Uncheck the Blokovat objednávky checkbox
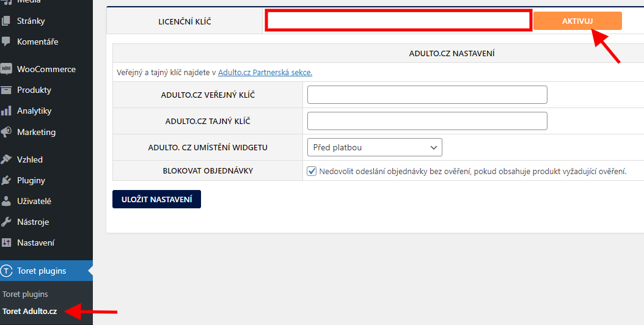Screen dimensions: 644x325 [312, 171]
